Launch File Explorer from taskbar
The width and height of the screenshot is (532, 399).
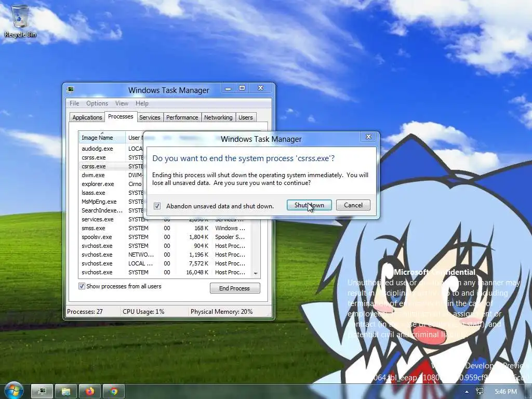66,392
